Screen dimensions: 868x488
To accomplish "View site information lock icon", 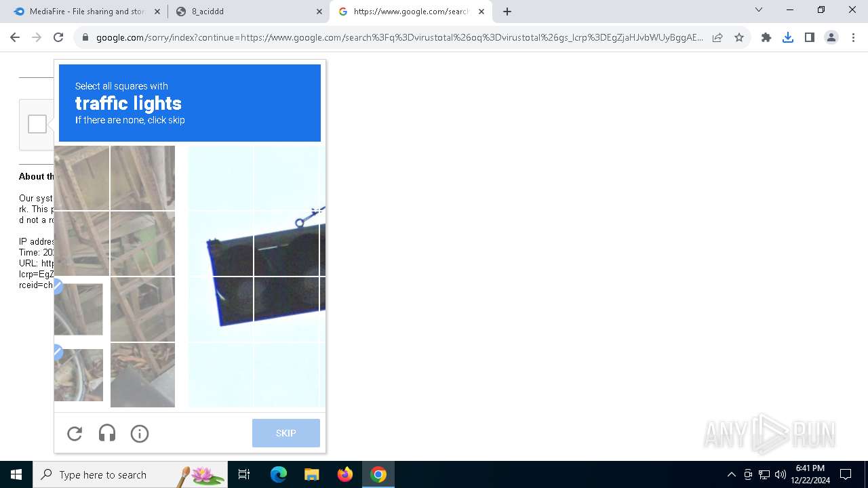I will click(85, 37).
